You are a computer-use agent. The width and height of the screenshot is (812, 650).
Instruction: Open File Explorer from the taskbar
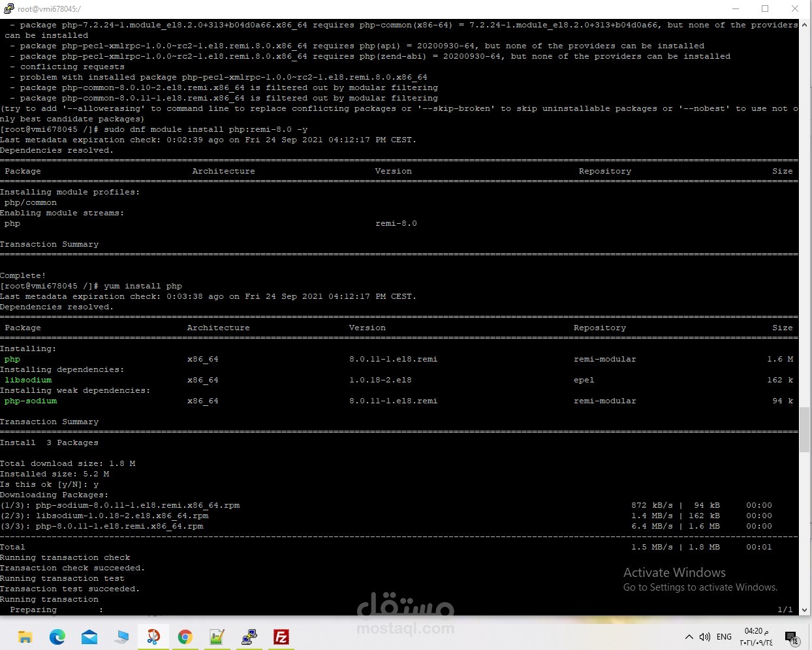pos(25,637)
